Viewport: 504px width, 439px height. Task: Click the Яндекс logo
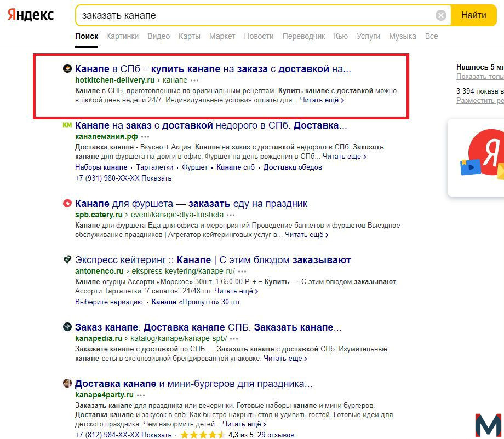(31, 15)
